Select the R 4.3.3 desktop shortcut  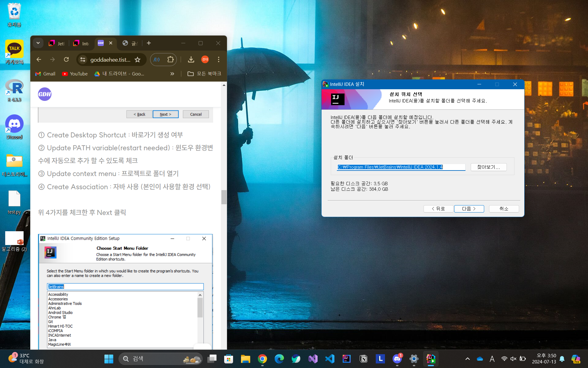click(x=14, y=90)
